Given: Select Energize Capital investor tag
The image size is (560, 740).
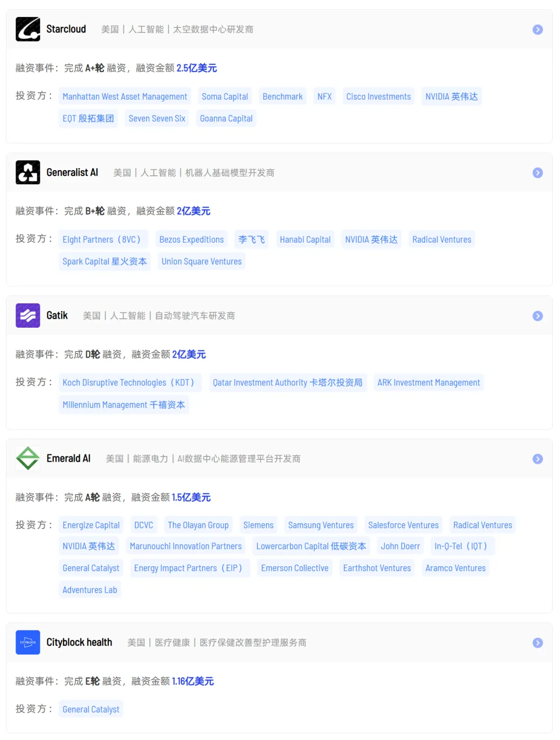Looking at the screenshot, I should (x=91, y=525).
